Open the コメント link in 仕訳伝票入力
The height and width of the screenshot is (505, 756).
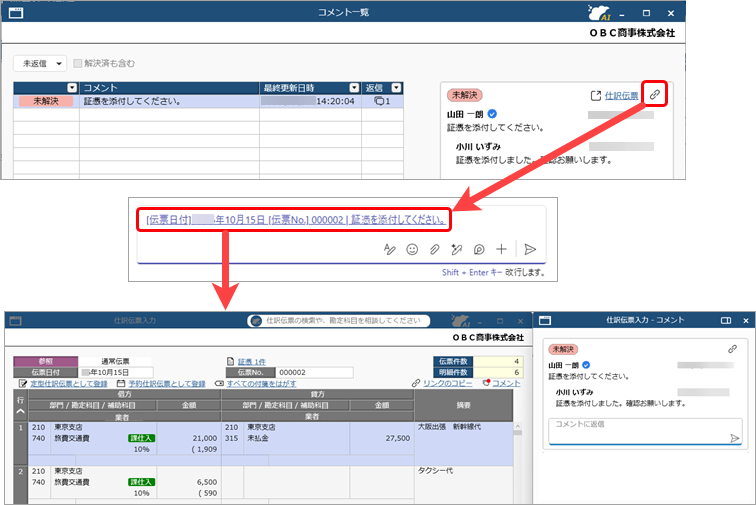coord(506,383)
